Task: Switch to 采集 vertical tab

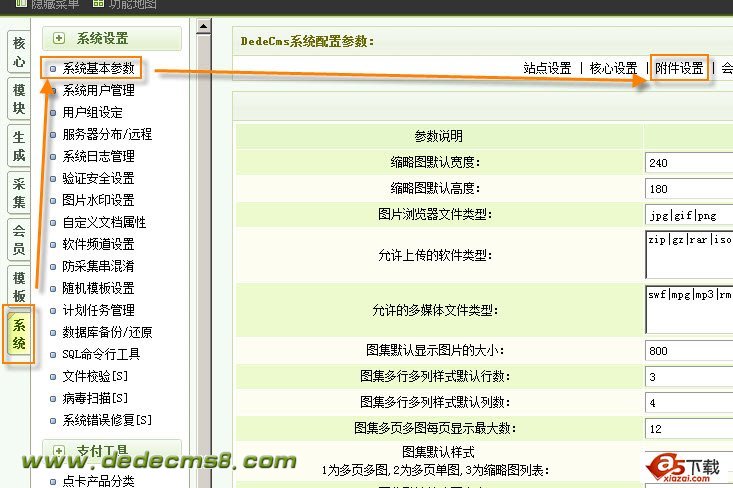Action: pyautogui.click(x=19, y=193)
